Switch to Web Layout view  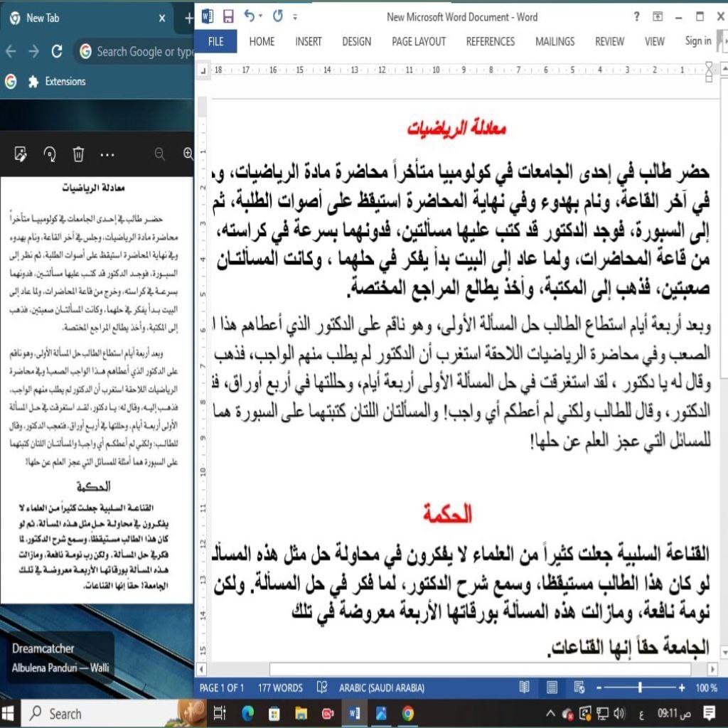[x=579, y=687]
